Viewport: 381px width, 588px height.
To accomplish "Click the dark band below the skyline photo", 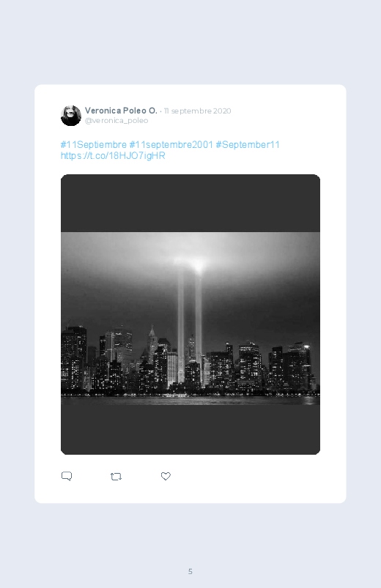I will pyautogui.click(x=190, y=429).
